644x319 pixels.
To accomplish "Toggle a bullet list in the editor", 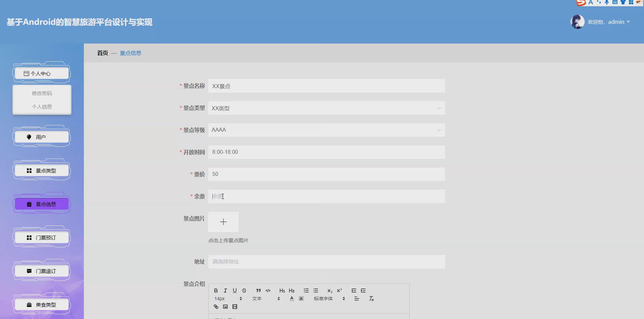I will click(315, 290).
